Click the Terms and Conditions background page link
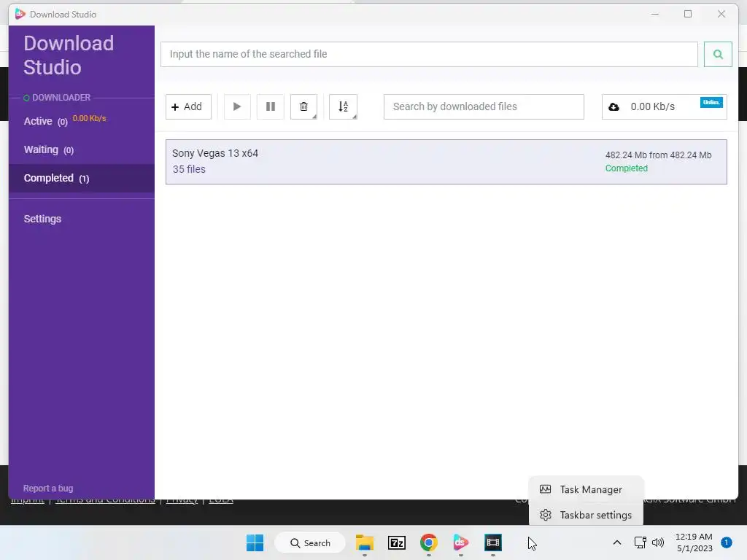Screen dimensions: 747x560 [105, 500]
